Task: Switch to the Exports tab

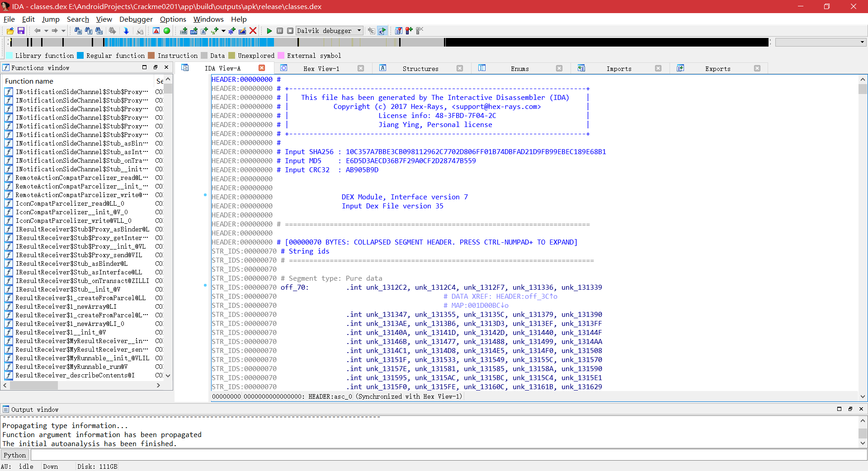Action: click(718, 69)
